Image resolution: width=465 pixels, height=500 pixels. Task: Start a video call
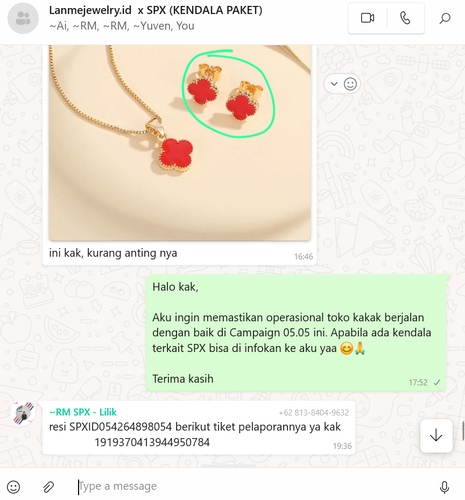[x=367, y=18]
